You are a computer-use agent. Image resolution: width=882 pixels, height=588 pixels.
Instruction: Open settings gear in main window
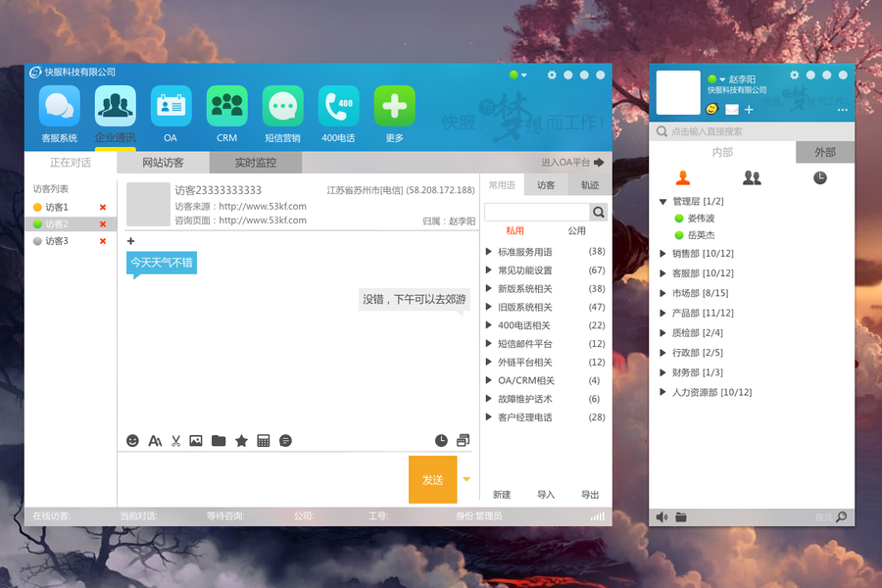[x=552, y=74]
